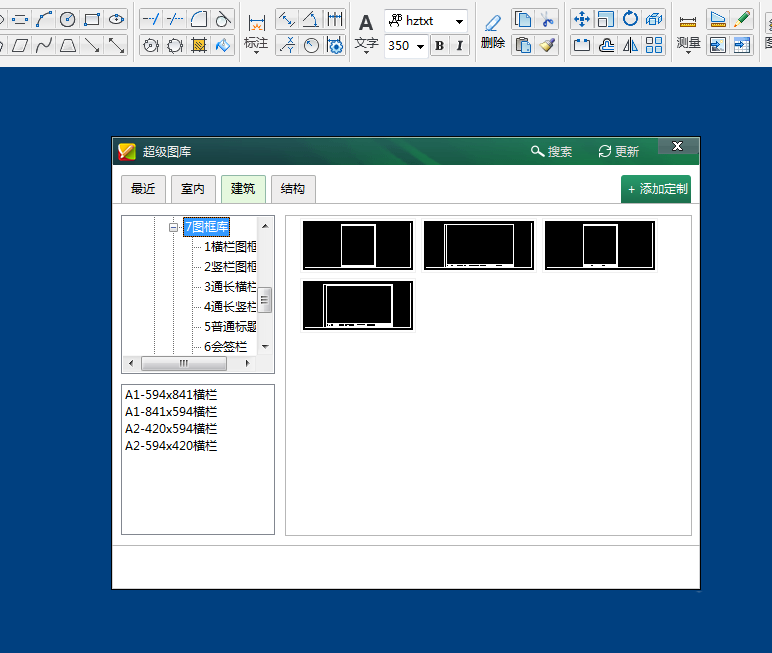Screen dimensions: 772x653
Task: Open dimension settings gear icon
Action: [335, 46]
